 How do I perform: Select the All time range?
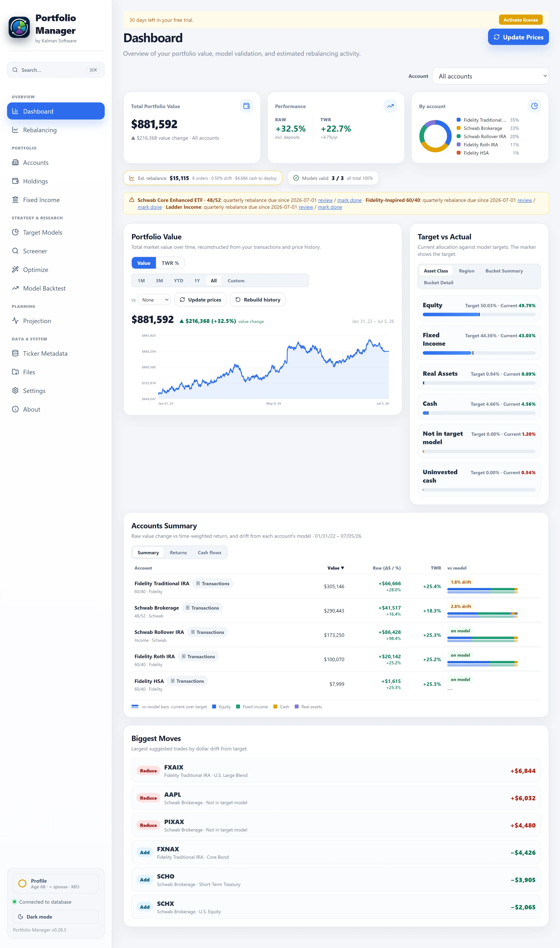pyautogui.click(x=214, y=281)
